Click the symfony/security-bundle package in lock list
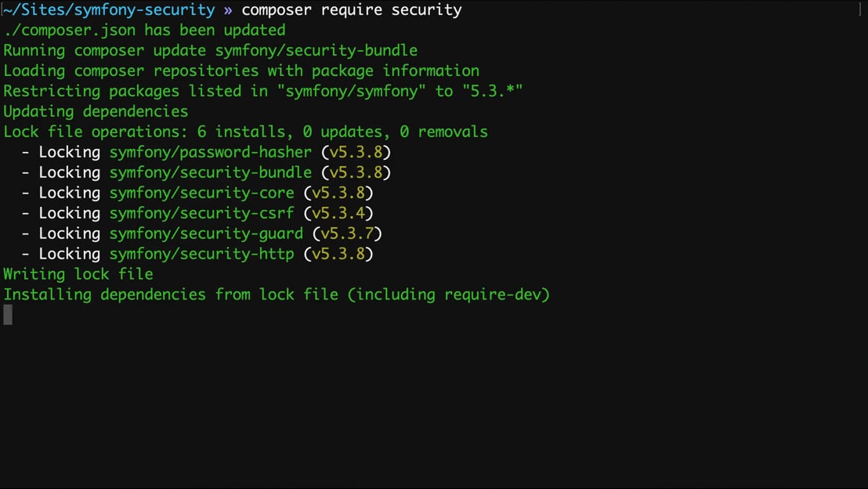 tap(211, 172)
